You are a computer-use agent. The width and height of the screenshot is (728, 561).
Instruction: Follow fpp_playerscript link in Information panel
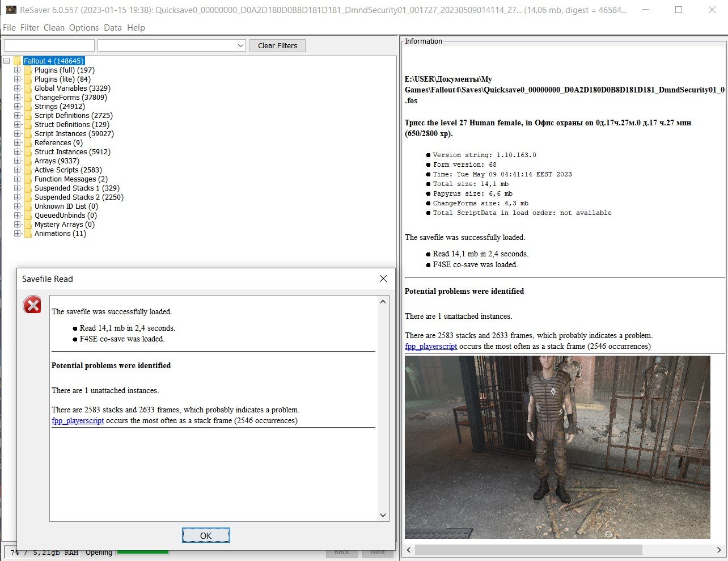[430, 347]
